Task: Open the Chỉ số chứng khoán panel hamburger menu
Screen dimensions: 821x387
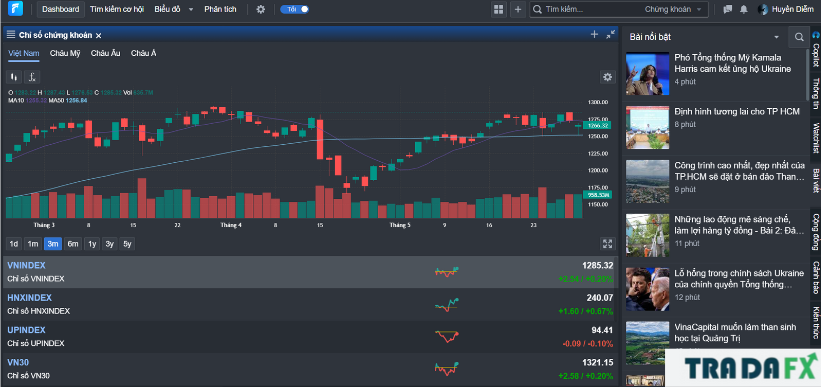Action: tap(10, 35)
